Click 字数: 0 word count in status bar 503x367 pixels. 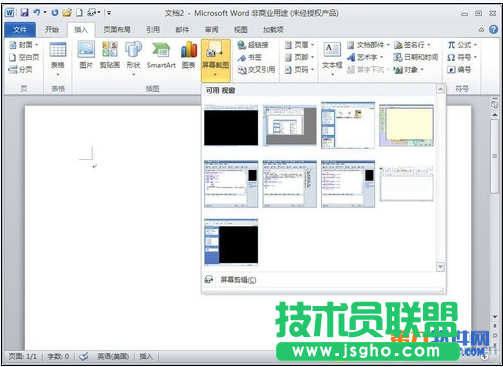click(58, 356)
